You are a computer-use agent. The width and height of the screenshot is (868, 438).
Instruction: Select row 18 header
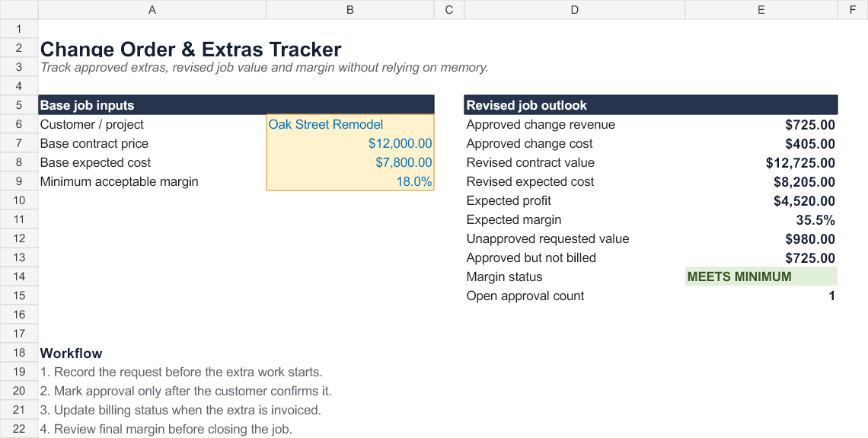coord(19,353)
